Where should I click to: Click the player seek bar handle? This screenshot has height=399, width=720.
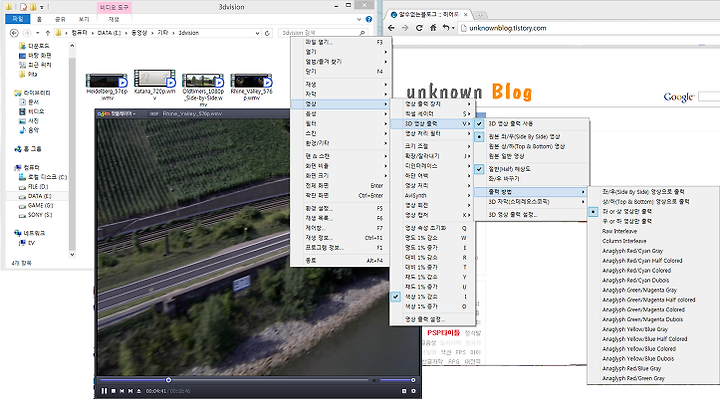coord(169,380)
